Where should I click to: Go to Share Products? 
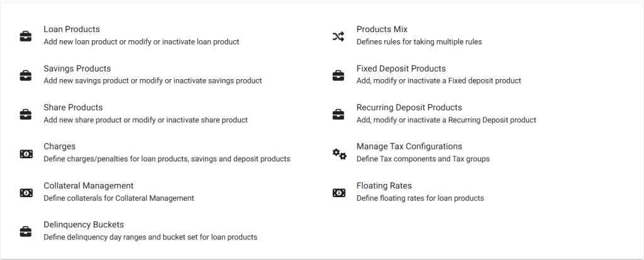coord(73,107)
